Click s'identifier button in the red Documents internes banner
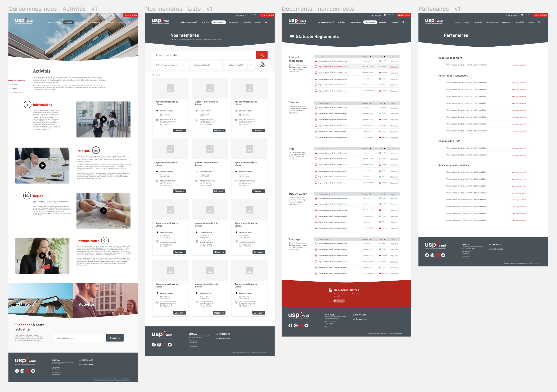This screenshot has width=557, height=392. click(339, 301)
